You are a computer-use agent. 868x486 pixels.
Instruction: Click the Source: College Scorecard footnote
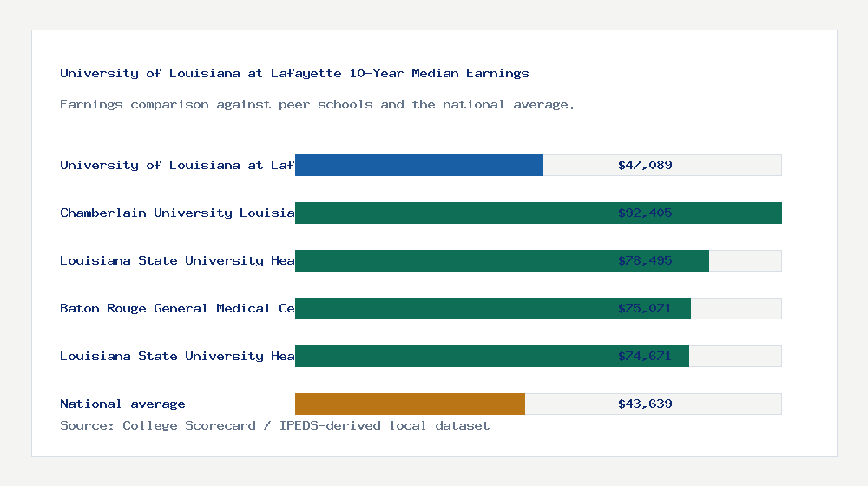pos(274,425)
